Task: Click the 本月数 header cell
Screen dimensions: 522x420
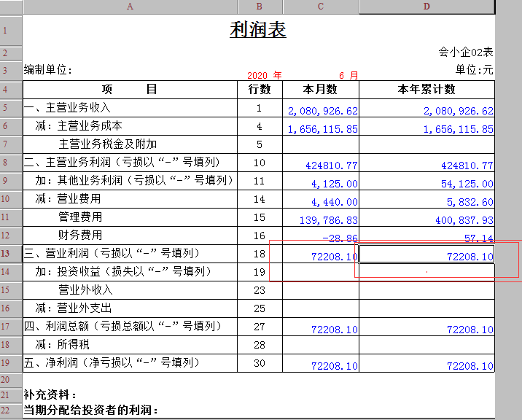Action: coord(321,90)
